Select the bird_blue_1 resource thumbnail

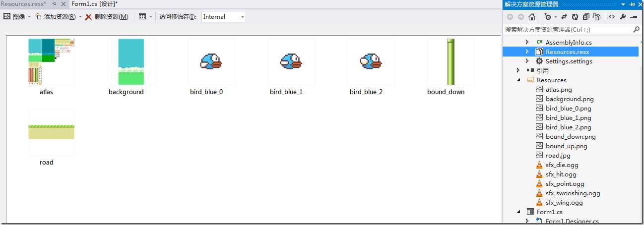(x=291, y=62)
